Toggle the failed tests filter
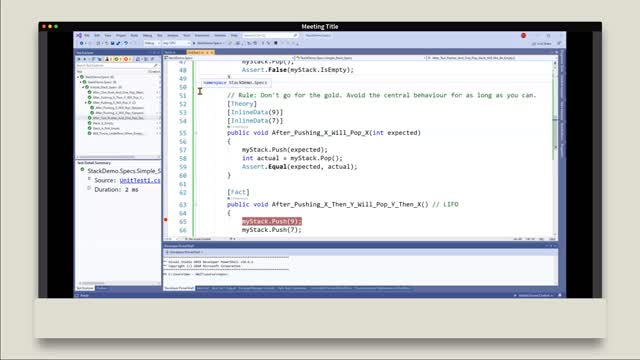 coord(127,59)
